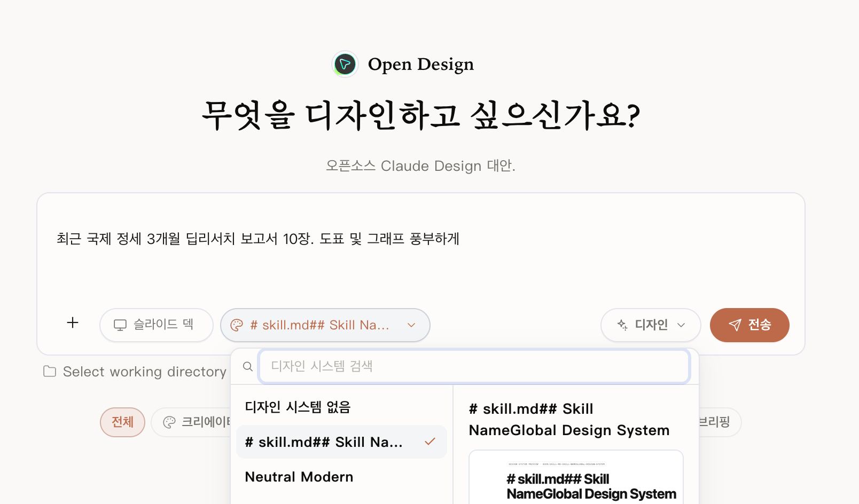
Task: Click the plus attach icon
Action: [x=73, y=323]
